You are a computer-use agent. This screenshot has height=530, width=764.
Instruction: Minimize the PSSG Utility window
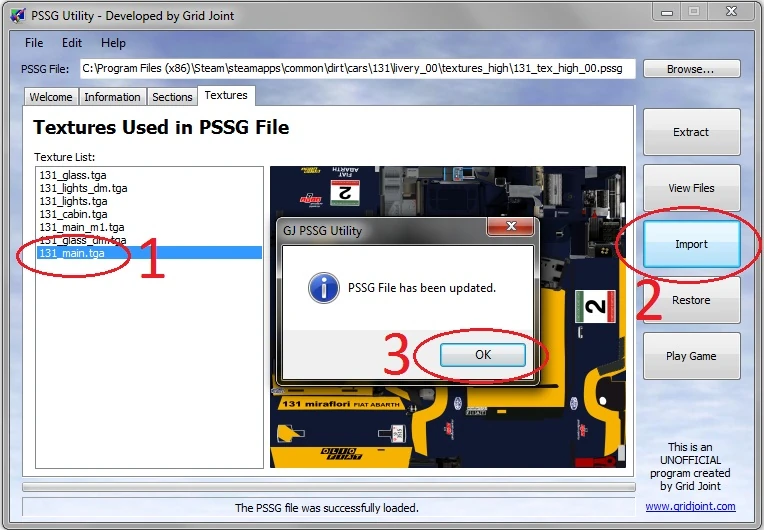pos(667,12)
